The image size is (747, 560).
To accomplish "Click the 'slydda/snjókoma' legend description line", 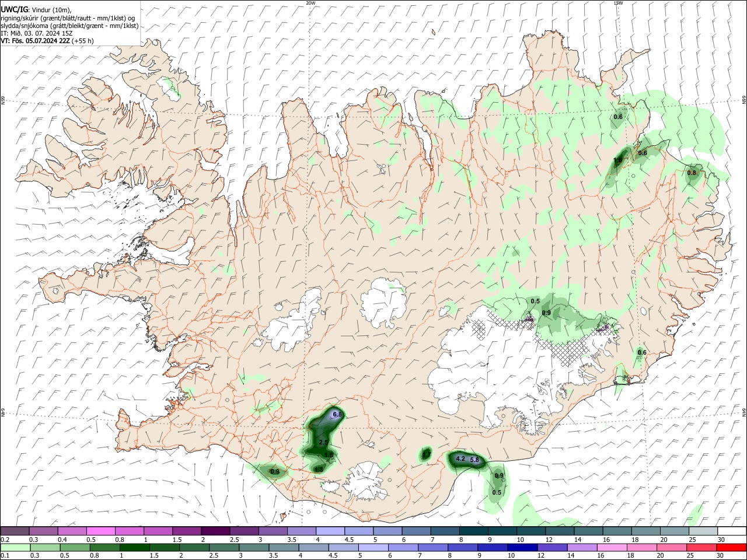I will tap(69, 26).
